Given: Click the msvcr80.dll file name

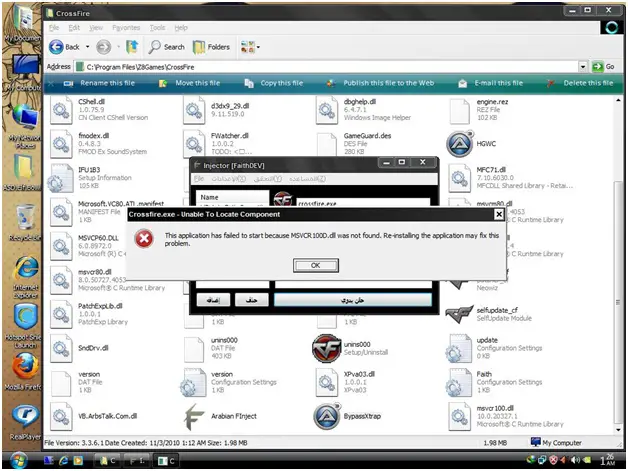Looking at the screenshot, I should pos(95,272).
